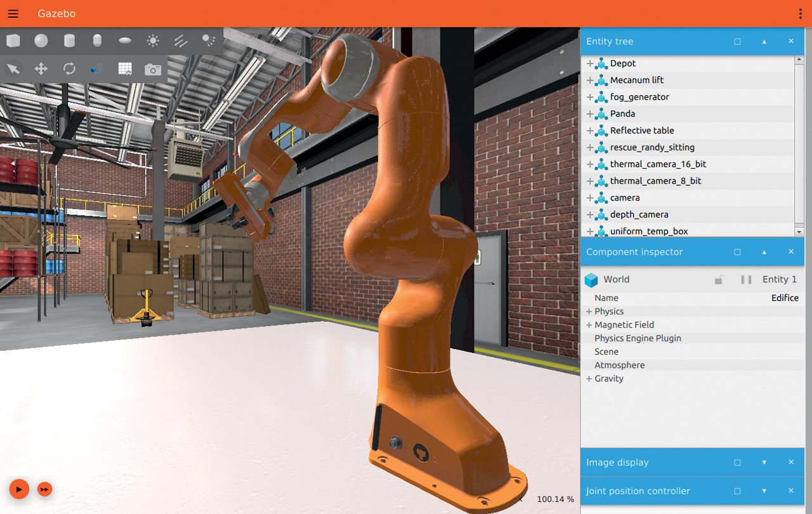Toggle pause updates in Component inspector
812x514 pixels.
click(746, 280)
